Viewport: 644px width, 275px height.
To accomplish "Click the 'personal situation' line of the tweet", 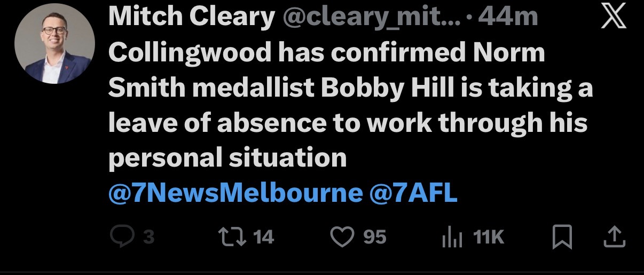I will [227, 159].
